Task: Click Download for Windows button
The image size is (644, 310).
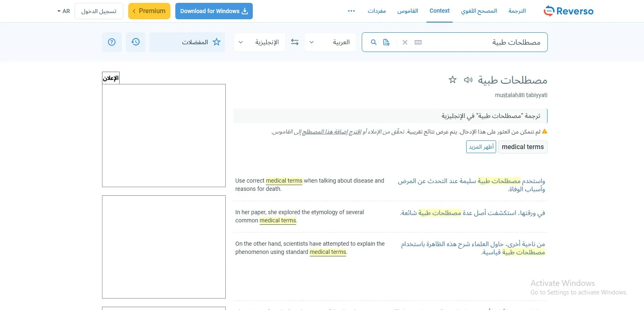Action: 214,11
